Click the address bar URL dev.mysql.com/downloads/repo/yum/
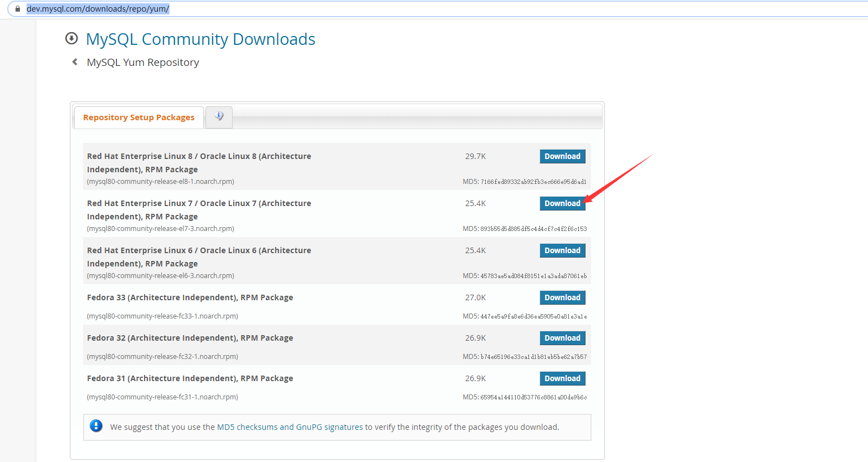Viewport: 868px width, 462px height. click(x=98, y=9)
